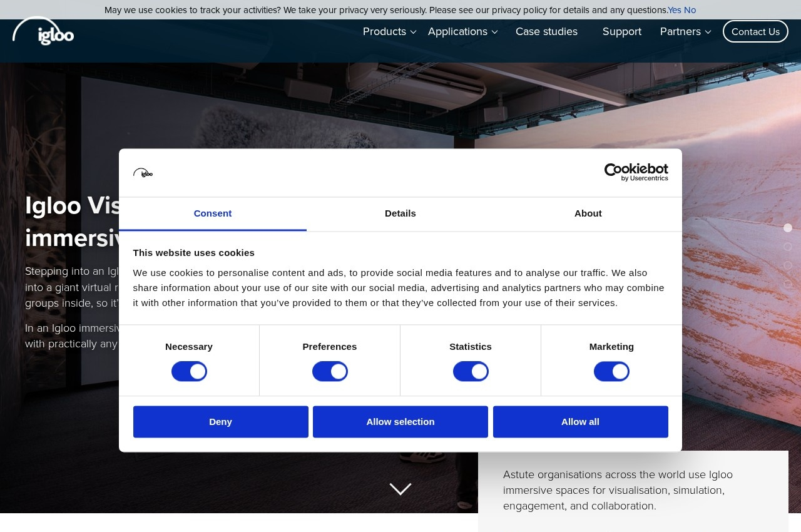The width and height of the screenshot is (801, 532).
Task: Open the Cookiebot by Usercentrics logo link
Action: pyautogui.click(x=636, y=173)
